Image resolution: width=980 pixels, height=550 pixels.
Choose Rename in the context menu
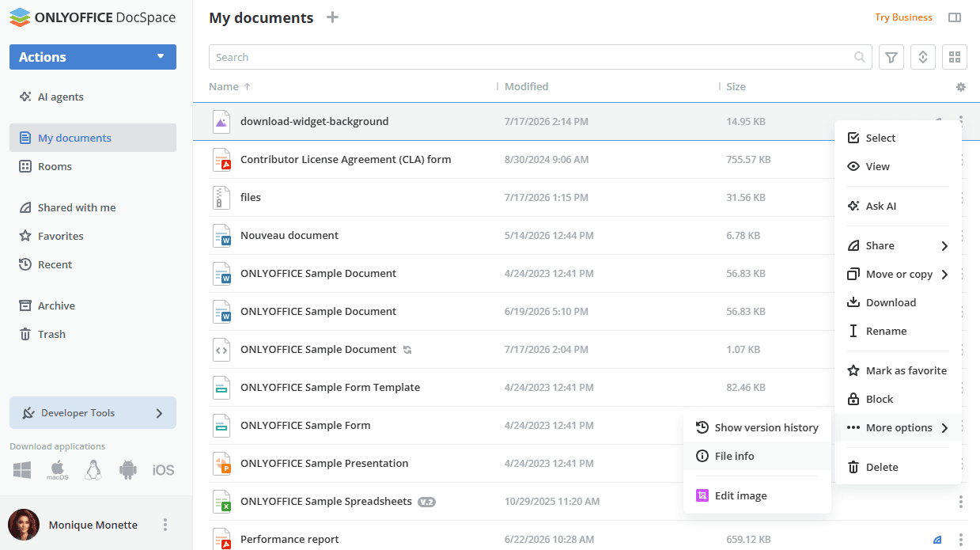coord(898,331)
